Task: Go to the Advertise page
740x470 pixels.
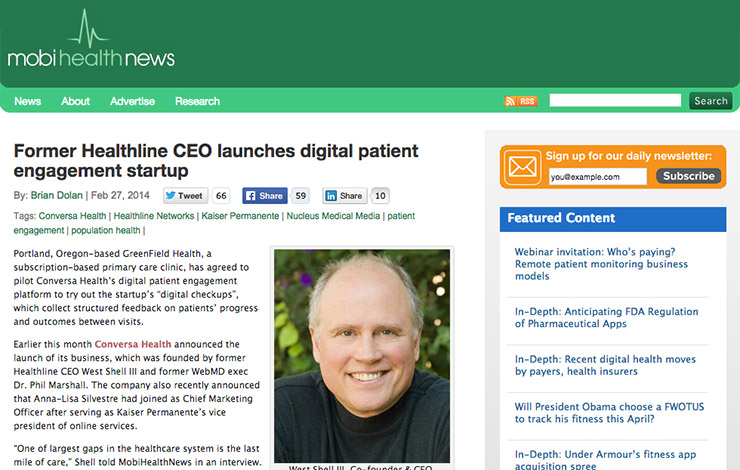Action: click(x=133, y=101)
